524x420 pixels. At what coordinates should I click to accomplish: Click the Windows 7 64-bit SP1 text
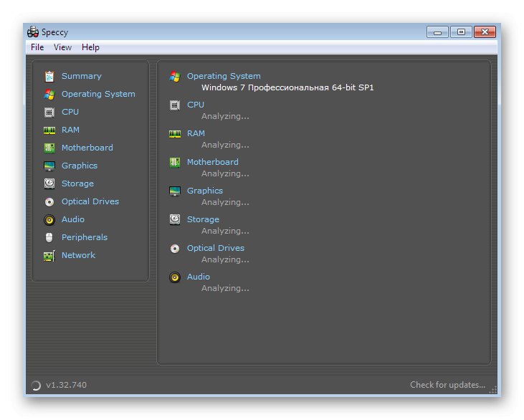(x=287, y=87)
